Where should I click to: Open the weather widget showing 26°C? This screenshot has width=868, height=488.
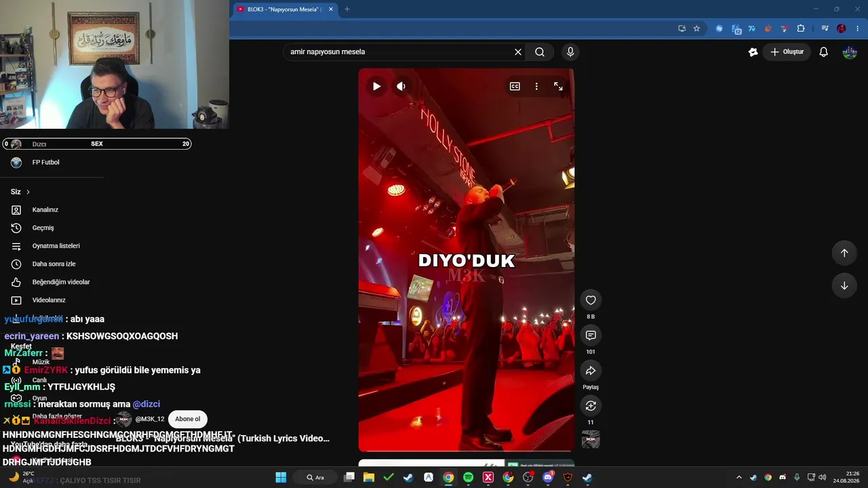(x=22, y=477)
